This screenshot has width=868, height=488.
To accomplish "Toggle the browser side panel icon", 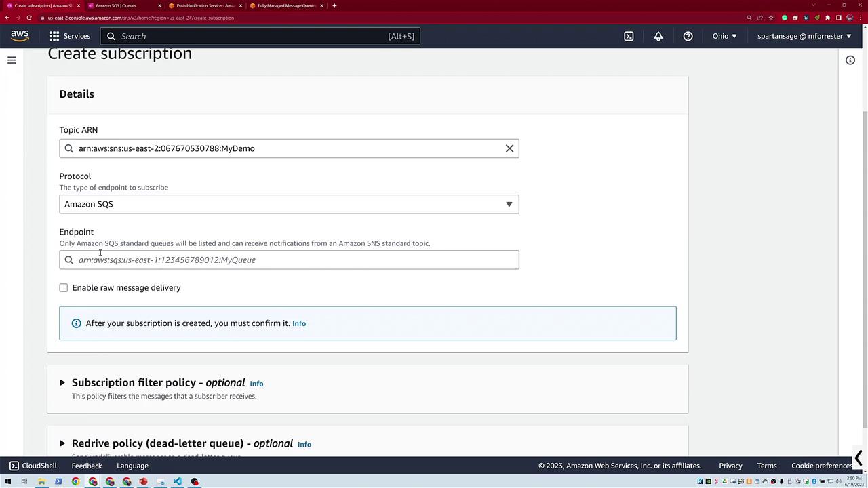I will [x=839, y=18].
